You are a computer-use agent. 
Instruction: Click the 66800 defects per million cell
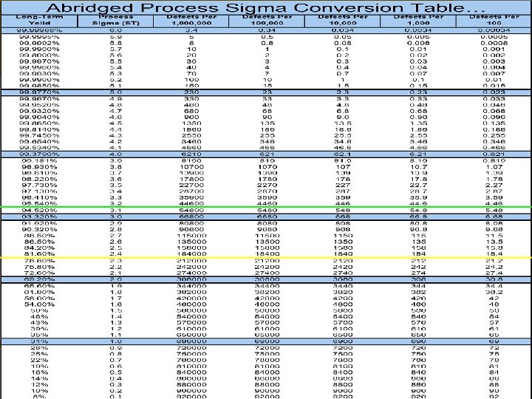(x=191, y=216)
